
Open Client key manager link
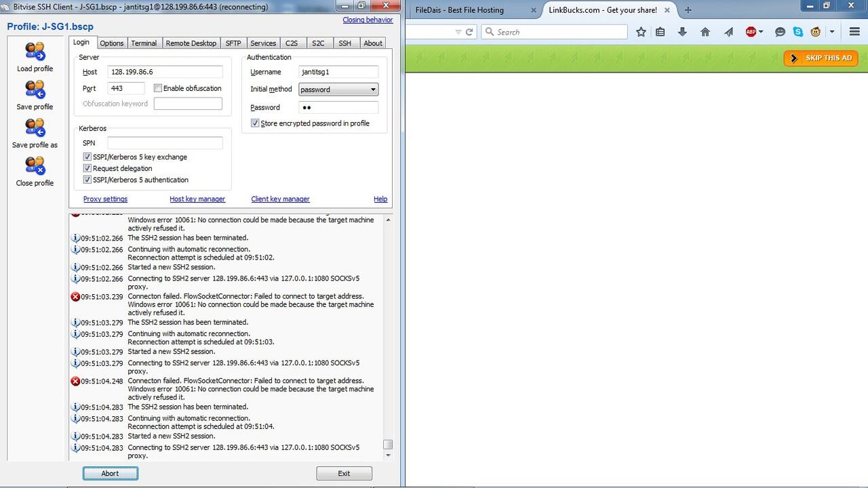pos(280,199)
